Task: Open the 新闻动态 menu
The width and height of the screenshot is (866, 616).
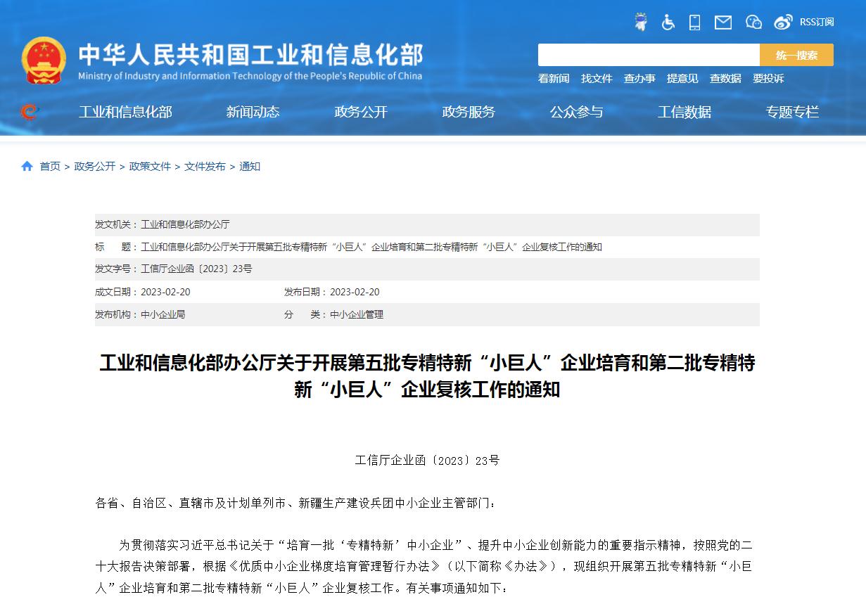Action: 253,112
